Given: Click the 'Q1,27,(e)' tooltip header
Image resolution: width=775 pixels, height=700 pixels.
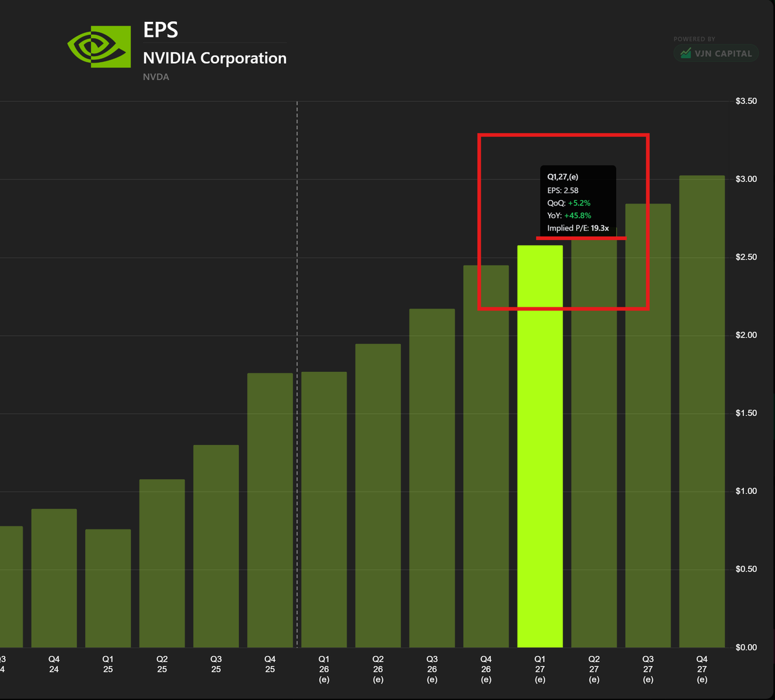Looking at the screenshot, I should click(x=563, y=176).
